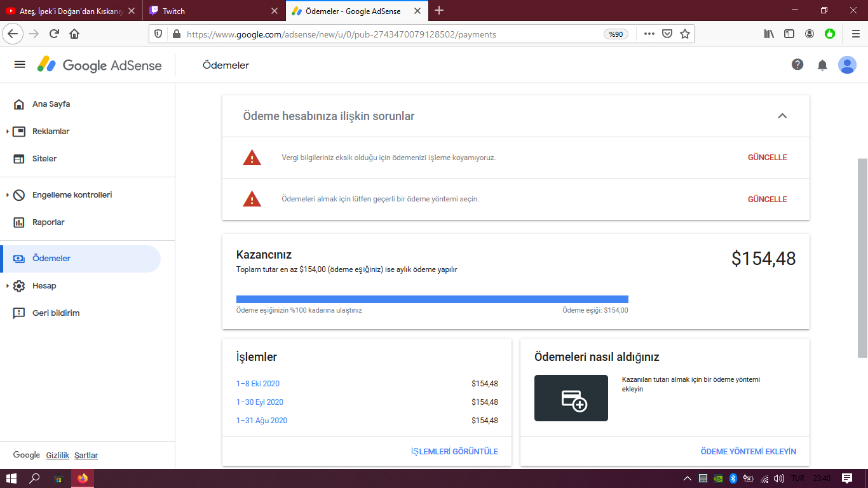Click the browser URL address field
The height and width of the screenshot is (488, 868).
(391, 34)
